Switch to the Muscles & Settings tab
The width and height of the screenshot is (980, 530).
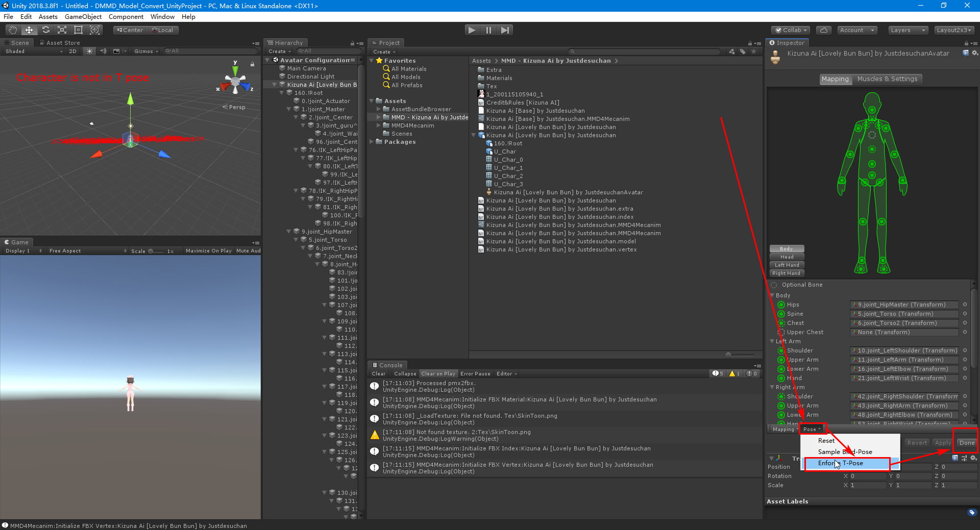[x=888, y=79]
